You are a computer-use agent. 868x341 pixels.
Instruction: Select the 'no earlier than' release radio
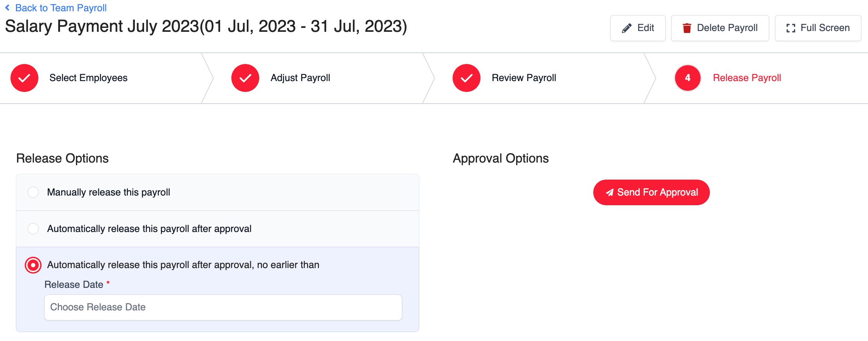click(x=33, y=265)
